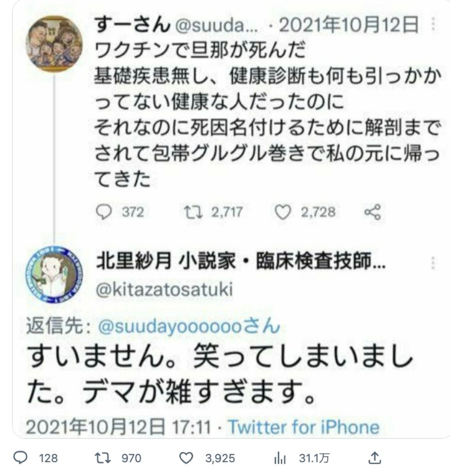Open 北里紗月's profile avatar
Viewport: 450px width, 476px height.
(x=54, y=274)
